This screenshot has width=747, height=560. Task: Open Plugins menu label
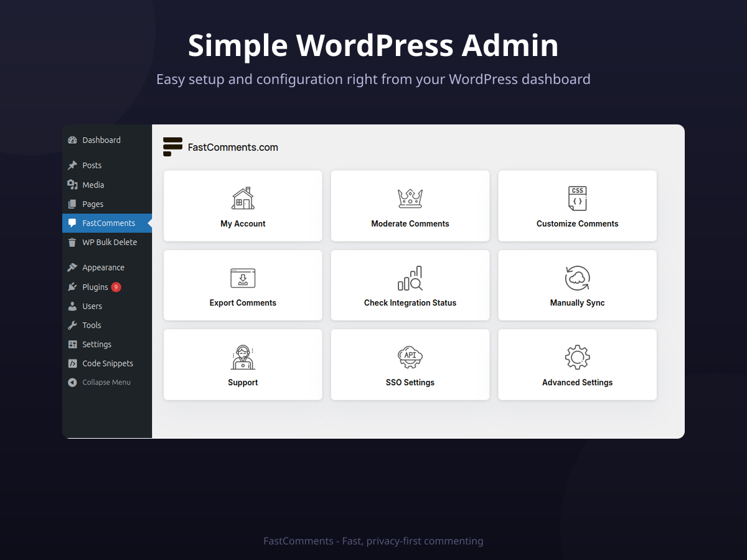(95, 287)
